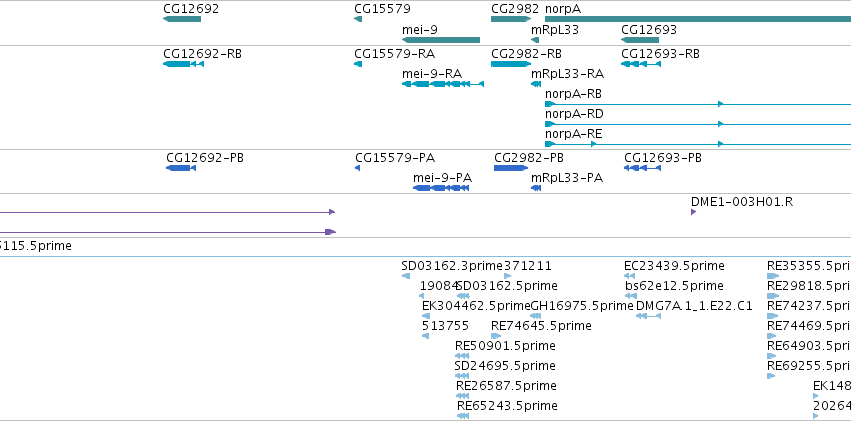Select EST GH16975.5prime
The height and width of the screenshot is (421, 851).
pos(536,316)
